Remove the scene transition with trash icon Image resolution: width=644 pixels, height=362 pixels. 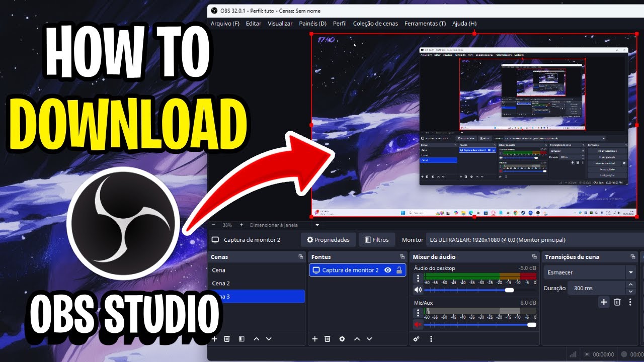617,302
